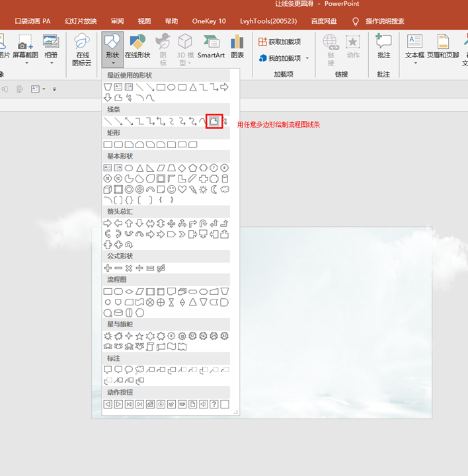
Task: Pick the Division sign in 公式形状
Action: (x=139, y=268)
